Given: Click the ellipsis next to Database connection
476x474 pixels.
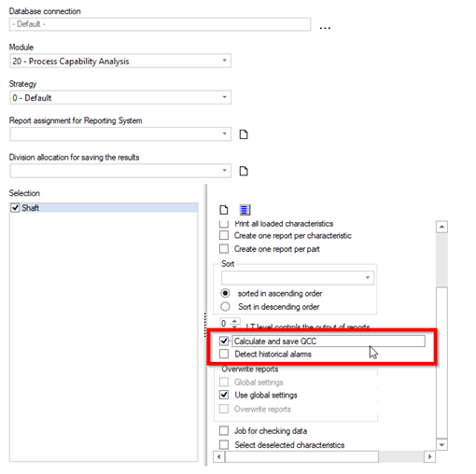Looking at the screenshot, I should click(x=325, y=28).
